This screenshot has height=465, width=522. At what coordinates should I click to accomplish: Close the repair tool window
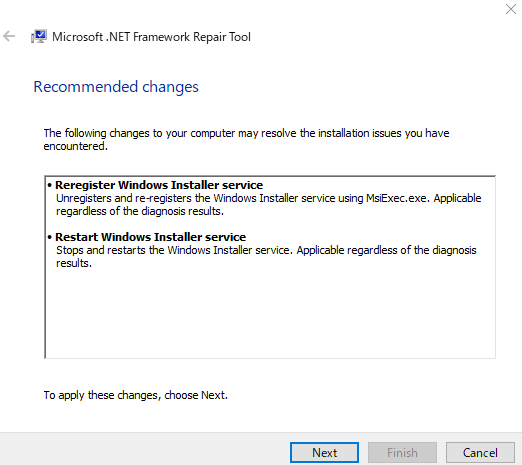511,9
